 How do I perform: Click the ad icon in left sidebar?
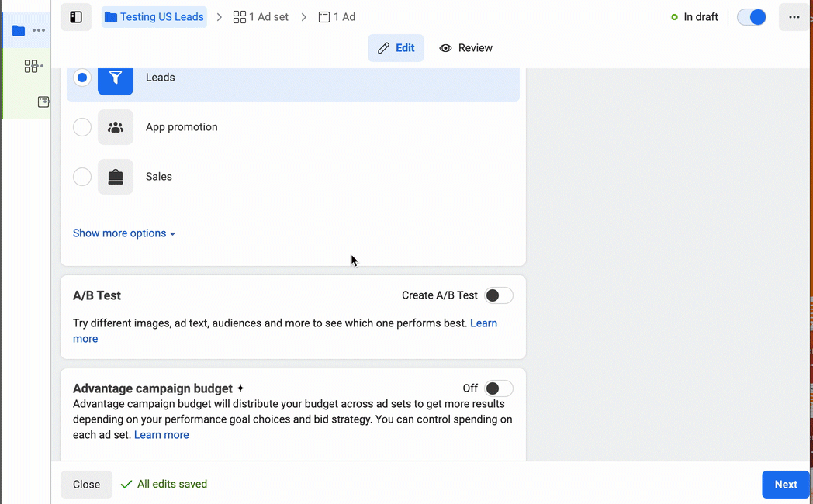click(x=43, y=102)
